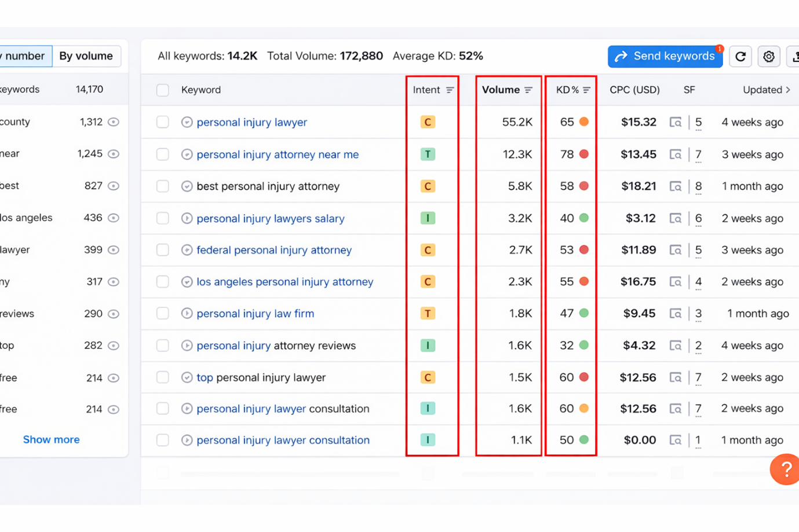799x532 pixels.
Task: Open SERP view icon for los angeles personal injury attorney
Action: click(x=676, y=282)
